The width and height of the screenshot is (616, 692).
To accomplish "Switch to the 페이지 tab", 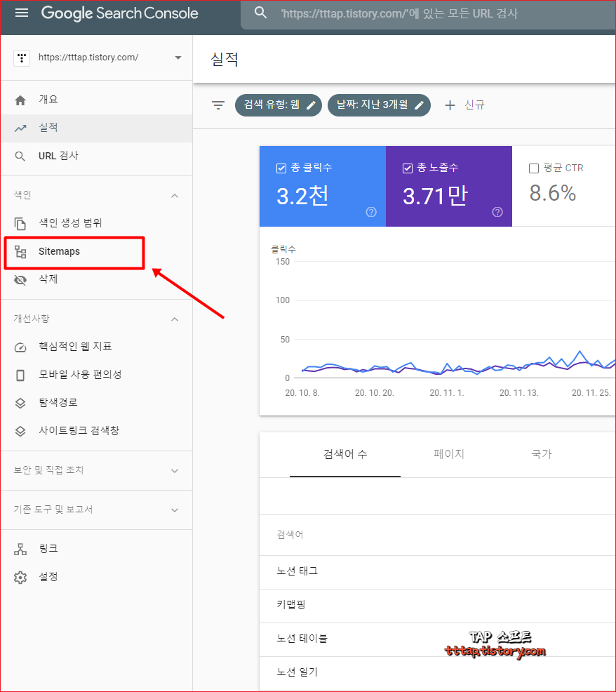I will tap(449, 455).
